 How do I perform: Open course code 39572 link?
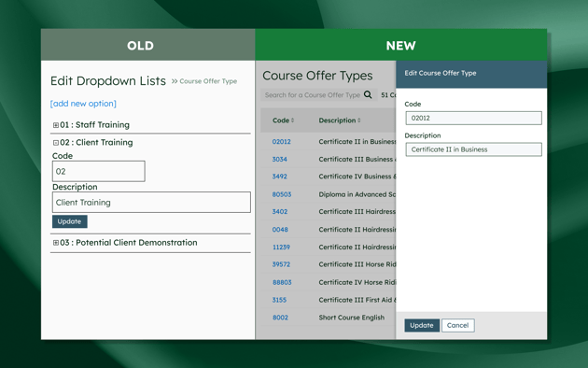(x=281, y=264)
